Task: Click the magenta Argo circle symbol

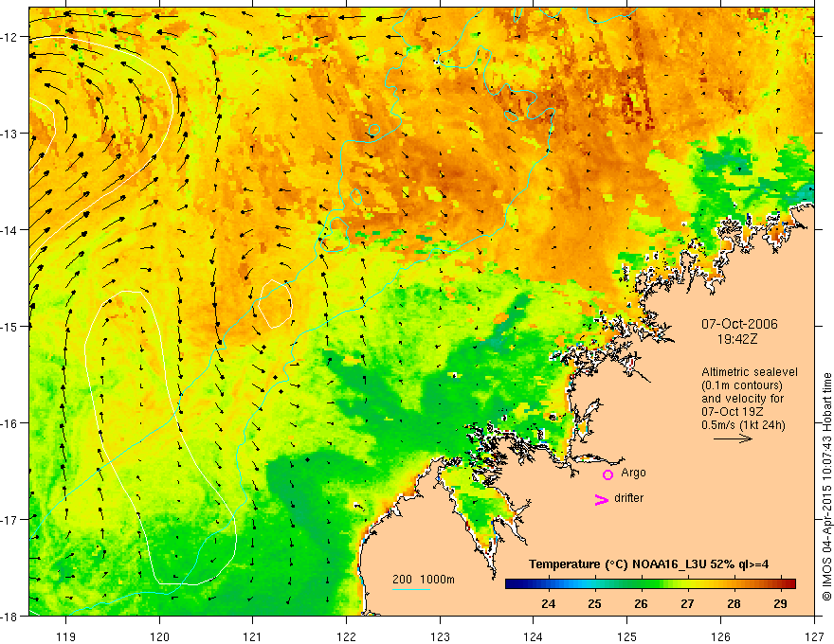Action: [x=607, y=474]
